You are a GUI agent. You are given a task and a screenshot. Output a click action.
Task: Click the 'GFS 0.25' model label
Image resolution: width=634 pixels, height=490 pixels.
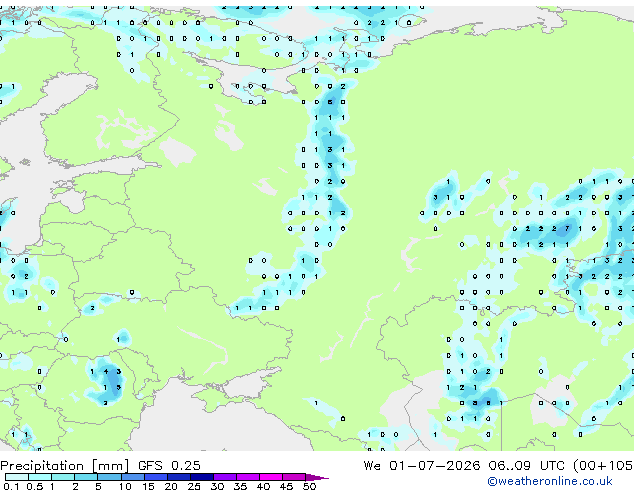pos(169,465)
